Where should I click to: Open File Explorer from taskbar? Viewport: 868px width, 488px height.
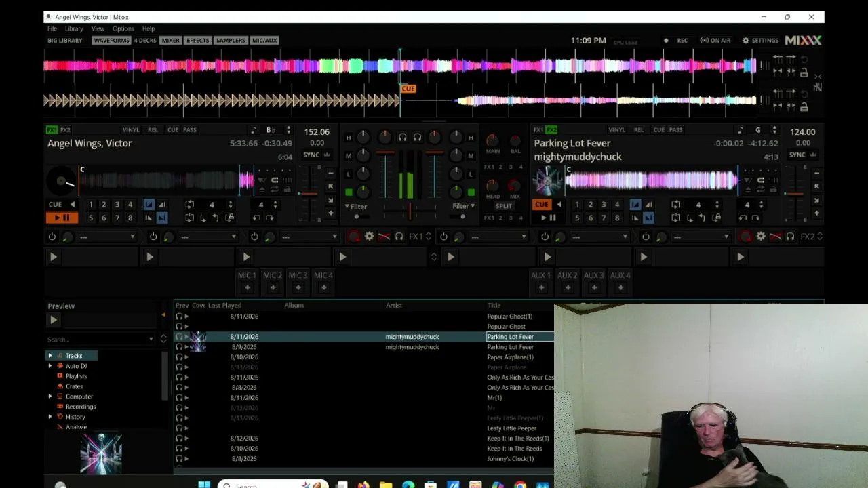(x=386, y=485)
